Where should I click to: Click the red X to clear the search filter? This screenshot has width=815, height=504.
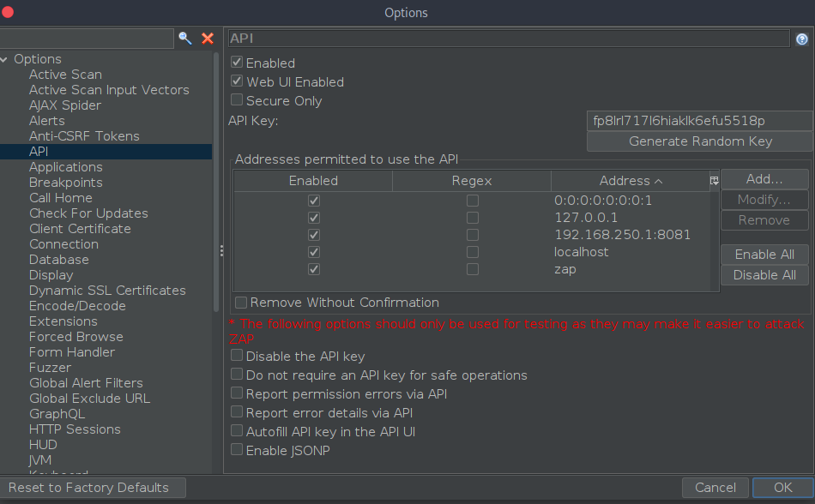point(207,39)
